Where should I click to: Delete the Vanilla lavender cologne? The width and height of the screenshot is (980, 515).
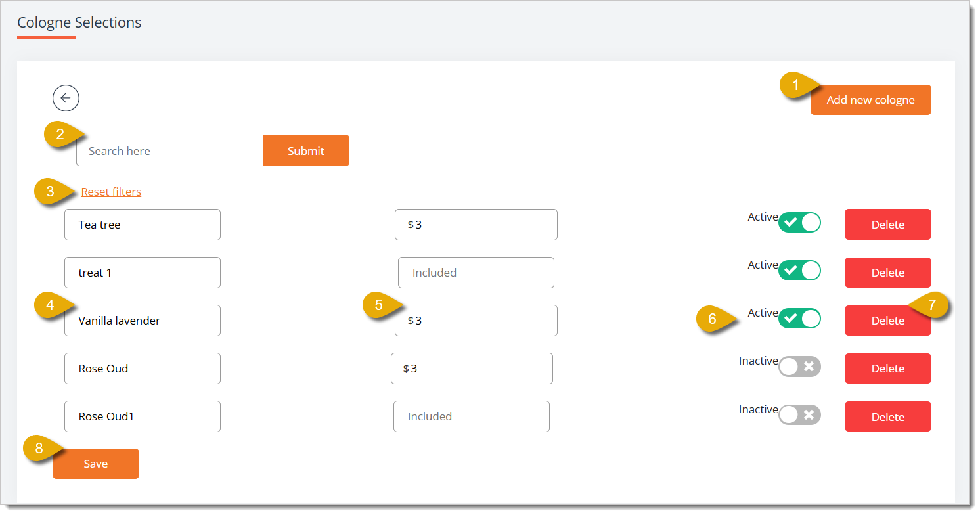click(x=888, y=321)
